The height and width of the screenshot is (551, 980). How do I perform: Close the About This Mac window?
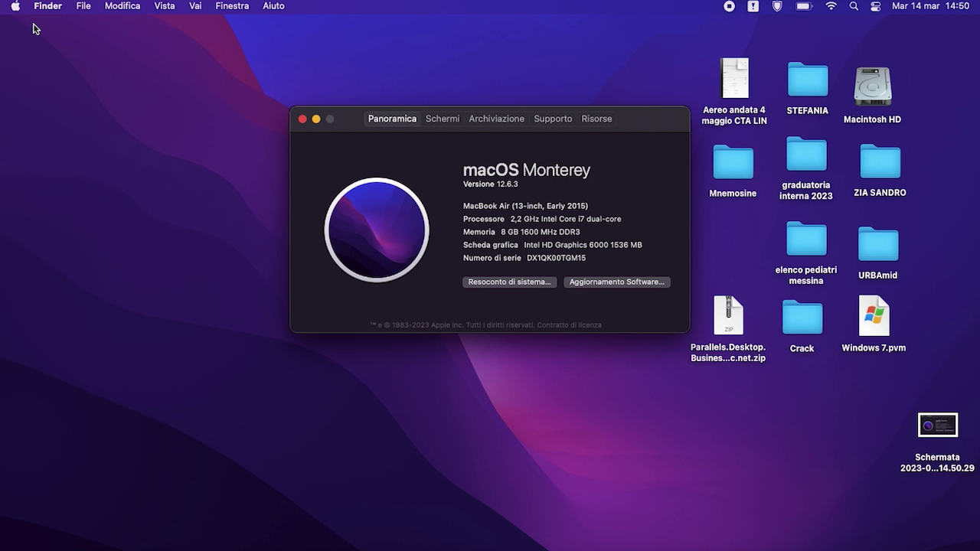tap(302, 119)
